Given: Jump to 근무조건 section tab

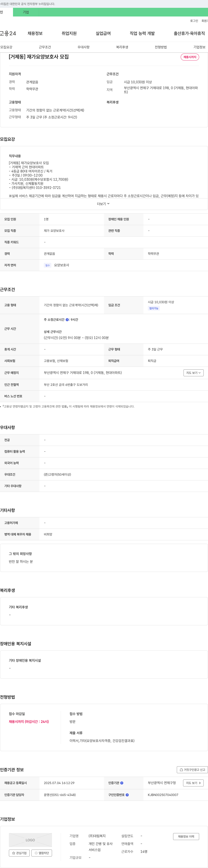Looking at the screenshot, I should (x=45, y=47).
